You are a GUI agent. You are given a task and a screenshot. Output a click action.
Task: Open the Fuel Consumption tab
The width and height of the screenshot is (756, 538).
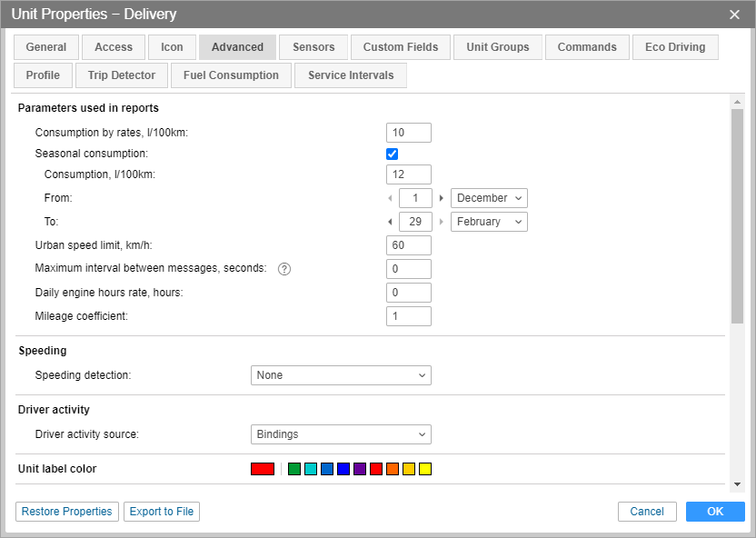click(x=231, y=75)
